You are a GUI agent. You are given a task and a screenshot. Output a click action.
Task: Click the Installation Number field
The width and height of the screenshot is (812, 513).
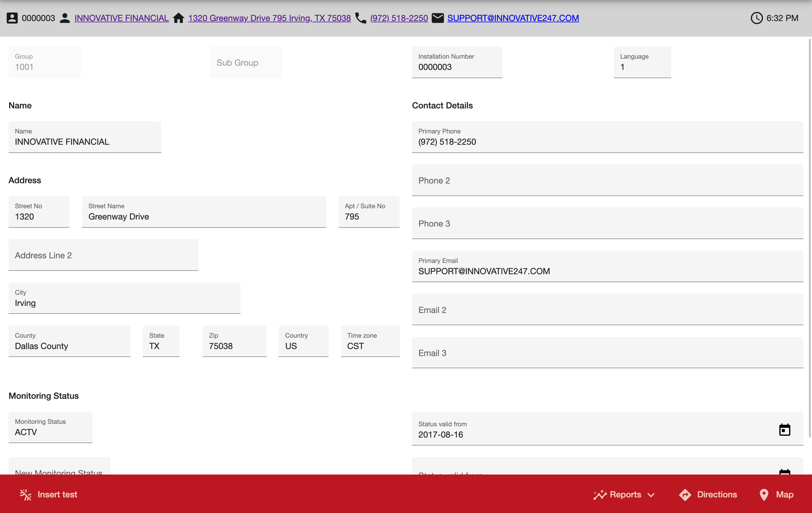457,62
